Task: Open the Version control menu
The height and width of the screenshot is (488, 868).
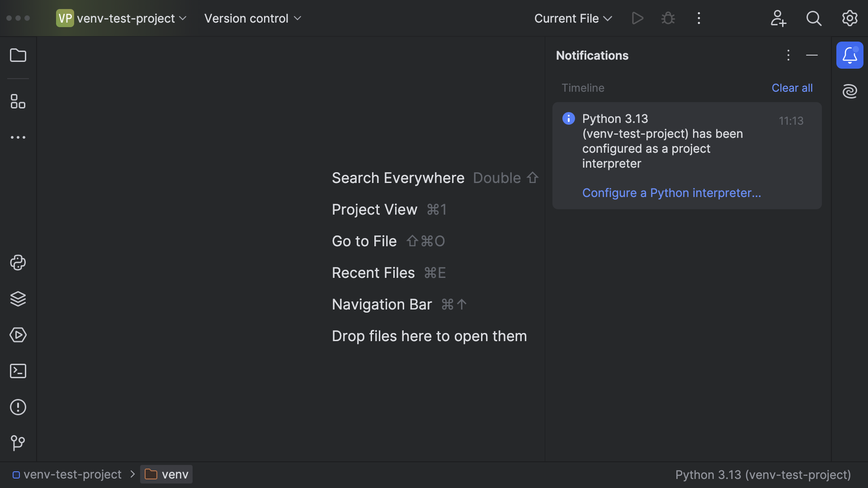Action: [252, 18]
